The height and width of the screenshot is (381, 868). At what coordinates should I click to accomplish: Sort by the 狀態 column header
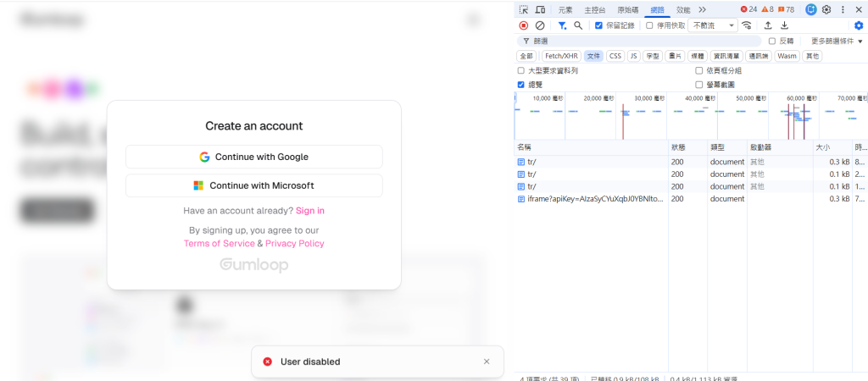click(x=687, y=147)
